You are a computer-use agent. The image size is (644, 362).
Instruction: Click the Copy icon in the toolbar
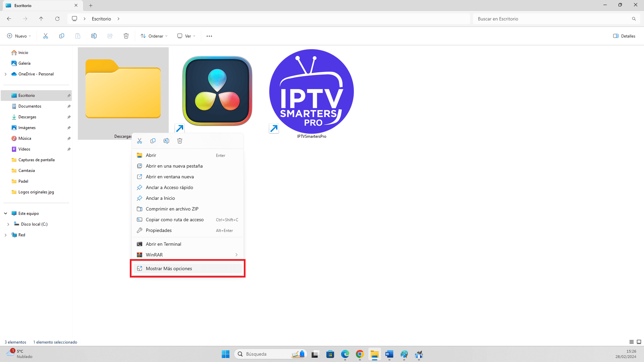pos(62,36)
